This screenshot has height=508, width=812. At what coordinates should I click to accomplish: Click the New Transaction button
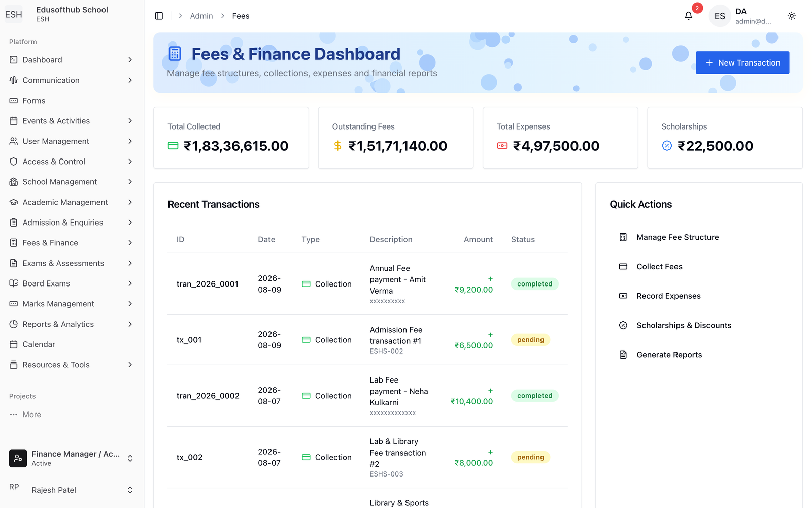click(x=742, y=62)
